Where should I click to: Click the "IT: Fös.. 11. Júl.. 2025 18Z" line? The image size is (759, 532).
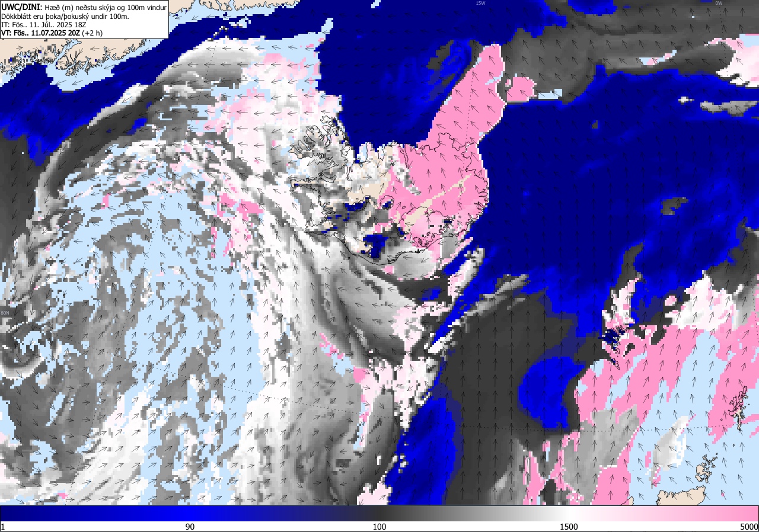click(44, 24)
